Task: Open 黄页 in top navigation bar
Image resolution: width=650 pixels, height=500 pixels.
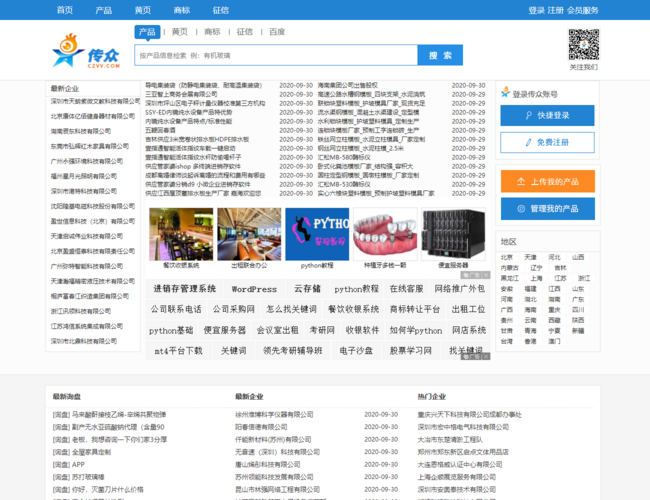Action: pyautogui.click(x=143, y=10)
